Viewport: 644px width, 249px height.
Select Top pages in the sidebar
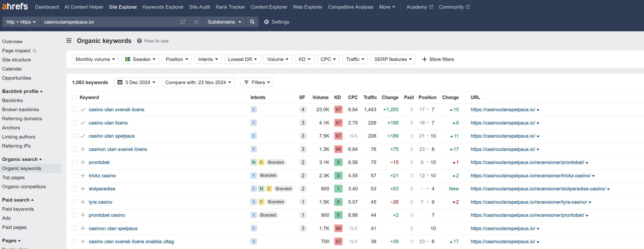click(13, 177)
